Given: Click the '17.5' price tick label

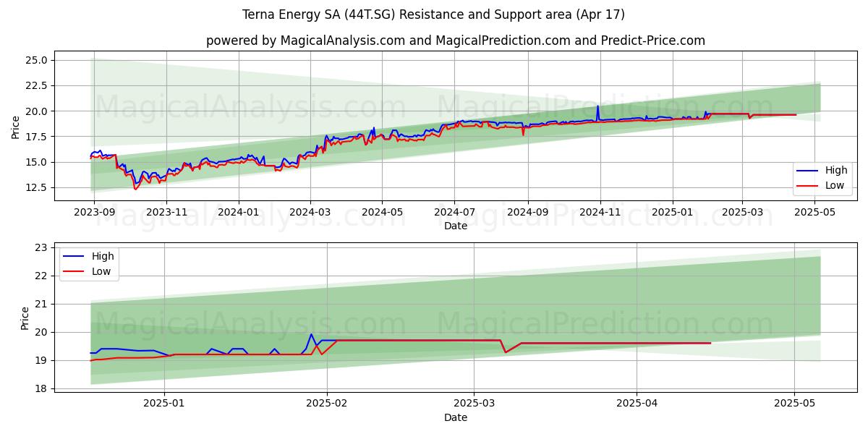Looking at the screenshot, I should point(37,137).
